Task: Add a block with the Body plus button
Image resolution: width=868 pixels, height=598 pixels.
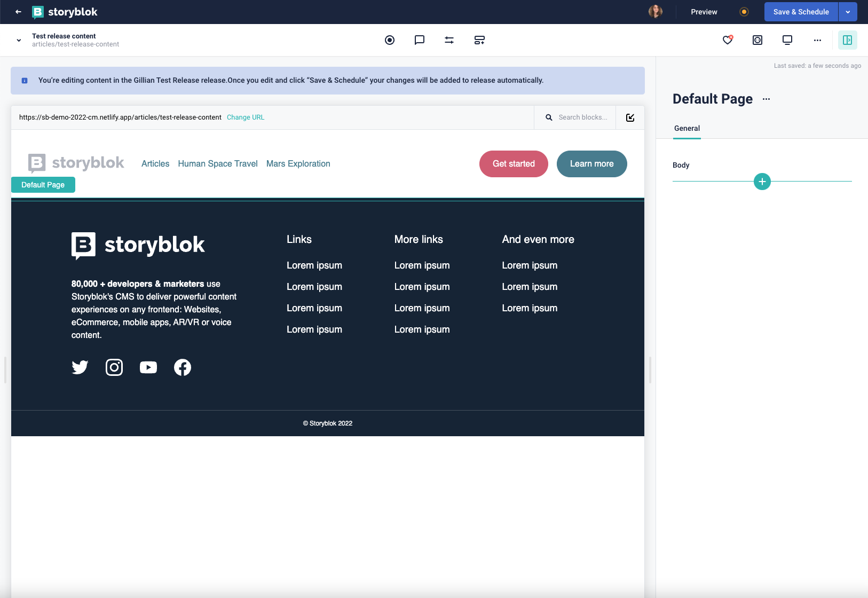Action: pyautogui.click(x=762, y=182)
